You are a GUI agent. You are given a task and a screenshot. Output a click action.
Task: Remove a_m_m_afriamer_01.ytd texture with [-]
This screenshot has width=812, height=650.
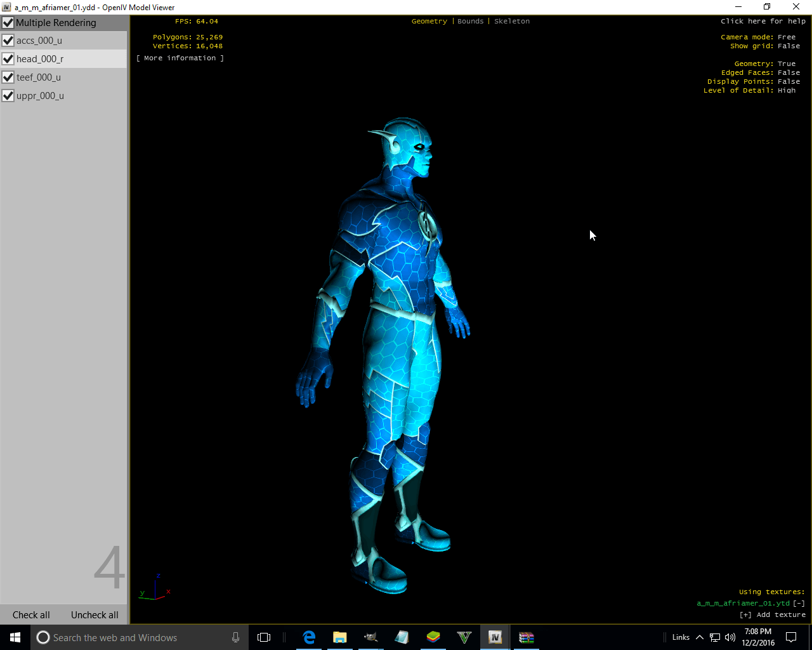click(799, 603)
